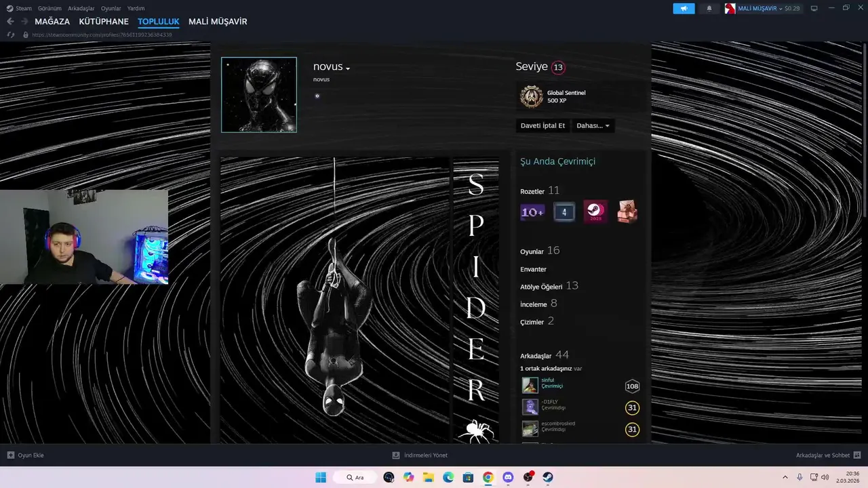The width and height of the screenshot is (868, 488).
Task: Click the Daveti İptal Et button
Action: (x=542, y=125)
